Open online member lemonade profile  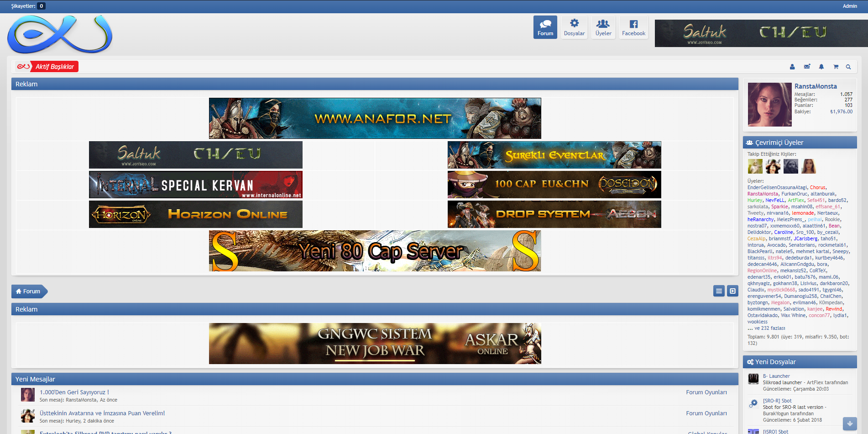(803, 213)
